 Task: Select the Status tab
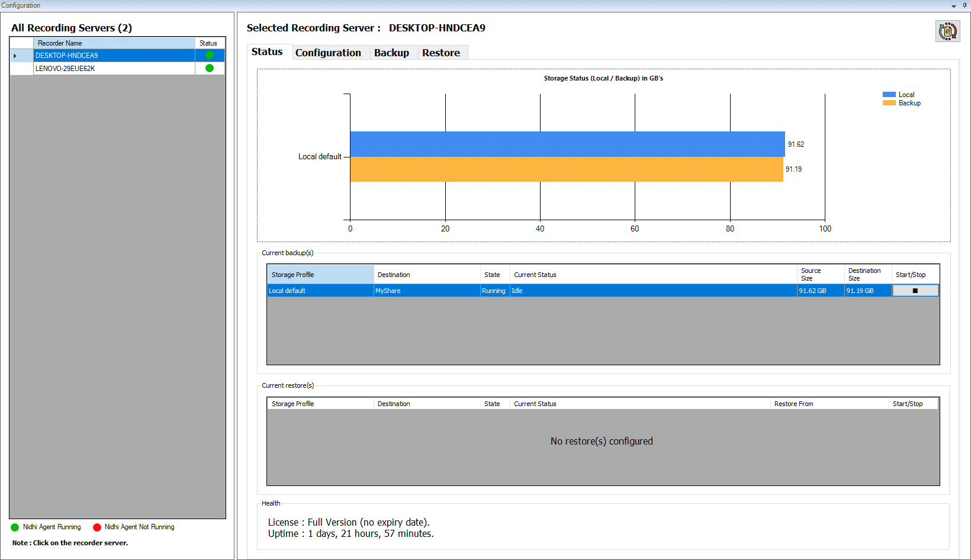(x=267, y=52)
